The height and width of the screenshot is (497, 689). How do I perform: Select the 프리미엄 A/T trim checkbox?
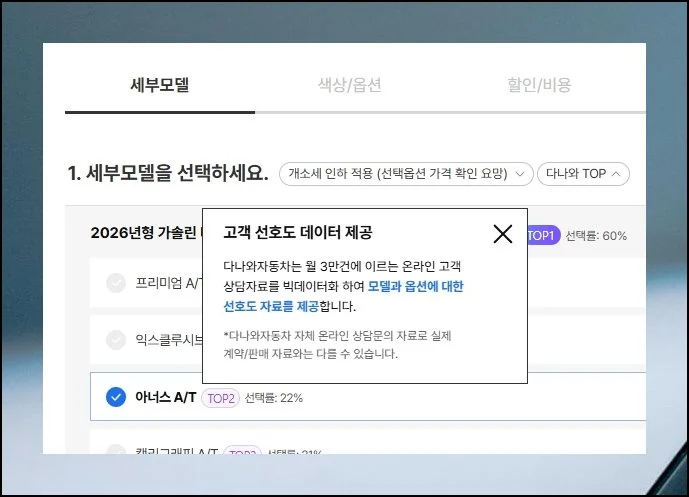click(116, 283)
